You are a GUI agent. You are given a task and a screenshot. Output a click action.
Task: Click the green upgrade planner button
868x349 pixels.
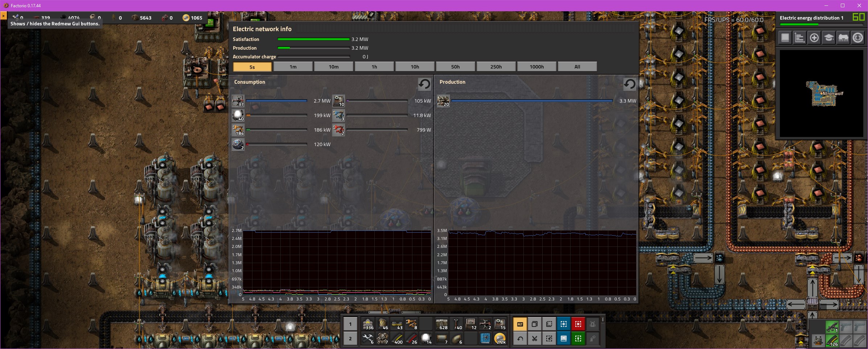pyautogui.click(x=578, y=338)
